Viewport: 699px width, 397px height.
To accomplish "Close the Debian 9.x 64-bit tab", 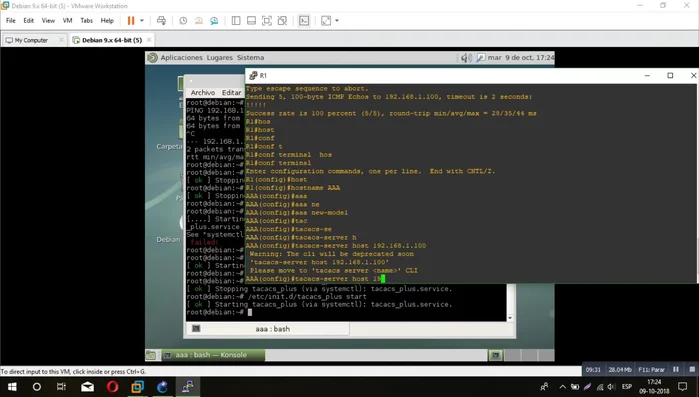I will (149, 40).
